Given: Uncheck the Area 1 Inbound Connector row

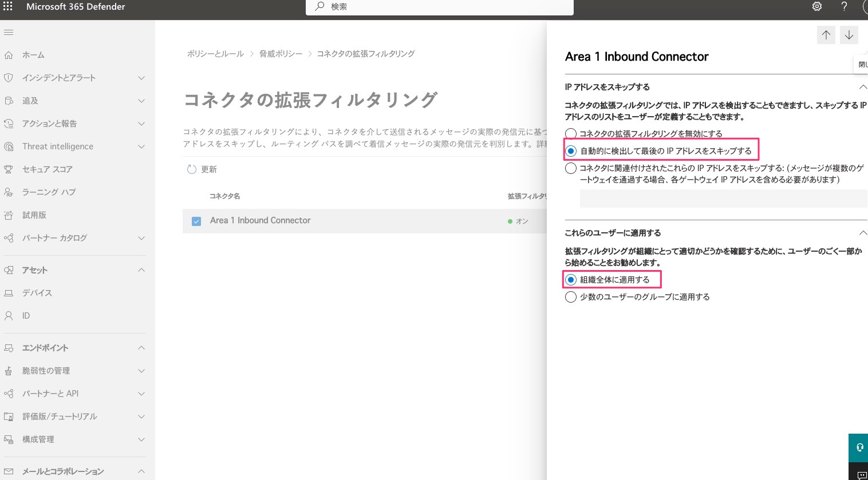Looking at the screenshot, I should [x=196, y=221].
